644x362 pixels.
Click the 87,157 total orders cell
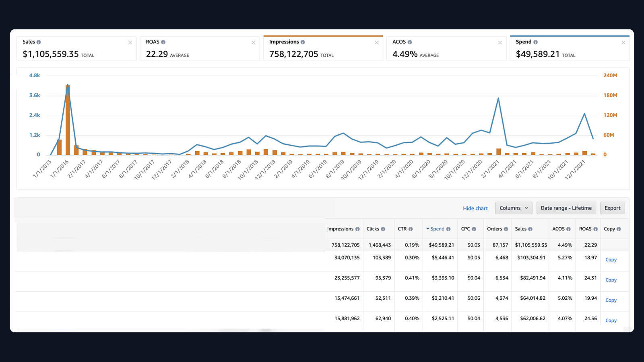point(500,245)
